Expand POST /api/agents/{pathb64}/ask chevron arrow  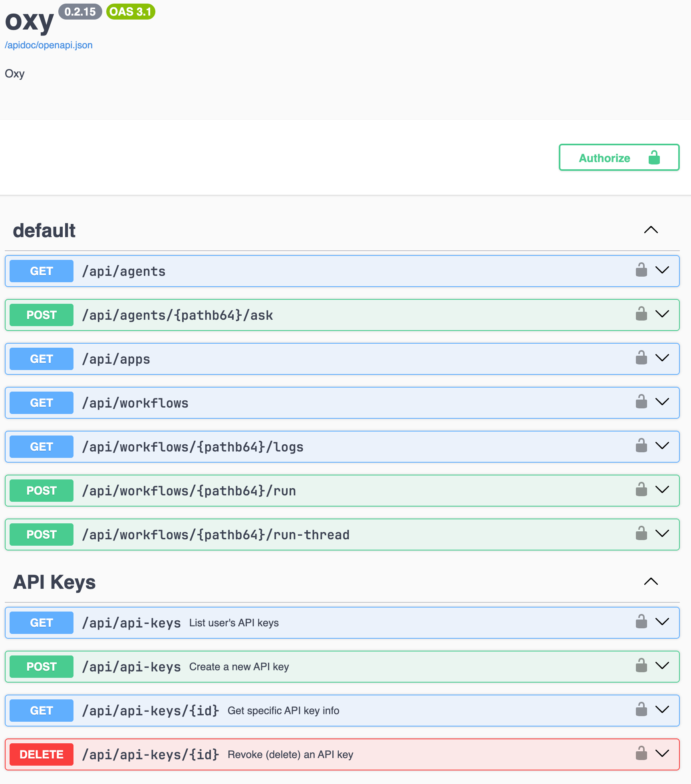[662, 314]
